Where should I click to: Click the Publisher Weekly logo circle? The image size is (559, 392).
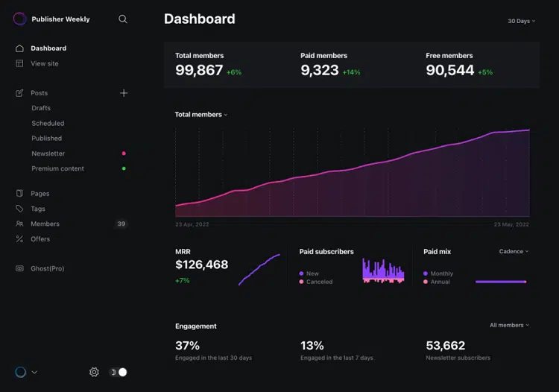pyautogui.click(x=19, y=19)
